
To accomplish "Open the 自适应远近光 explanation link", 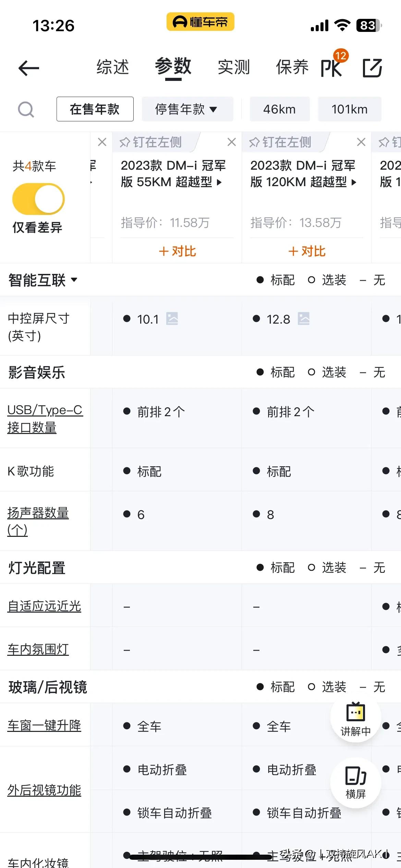I will point(44,606).
